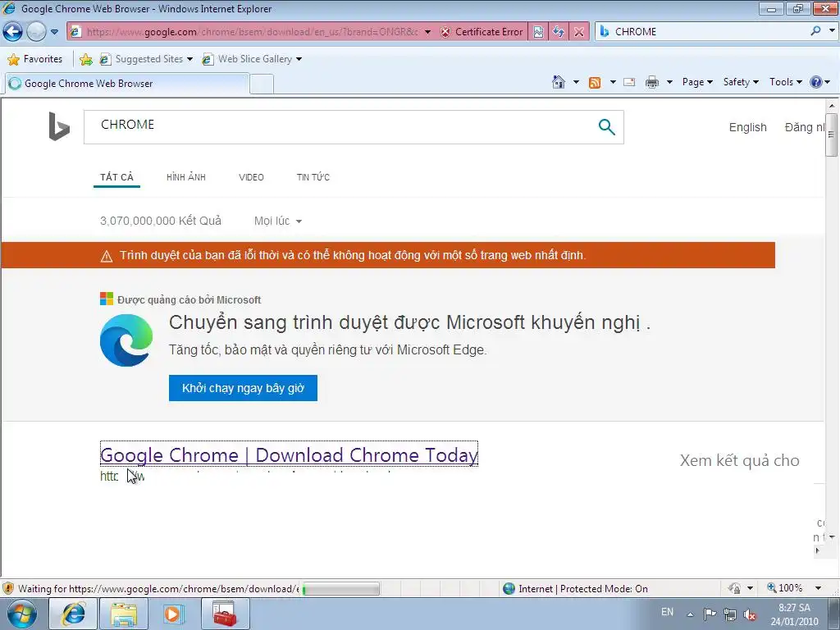
Task: Open the Certificate Error security report
Action: [482, 32]
